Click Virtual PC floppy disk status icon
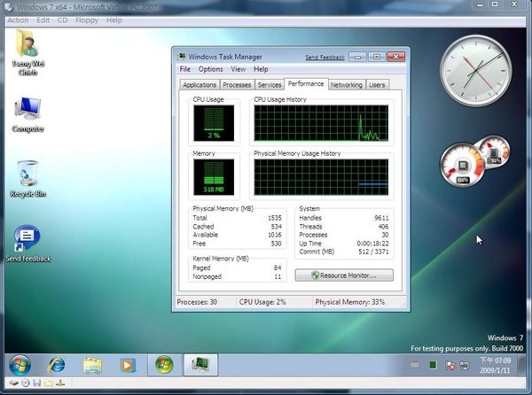The height and width of the screenshot is (395, 532). tap(37, 383)
